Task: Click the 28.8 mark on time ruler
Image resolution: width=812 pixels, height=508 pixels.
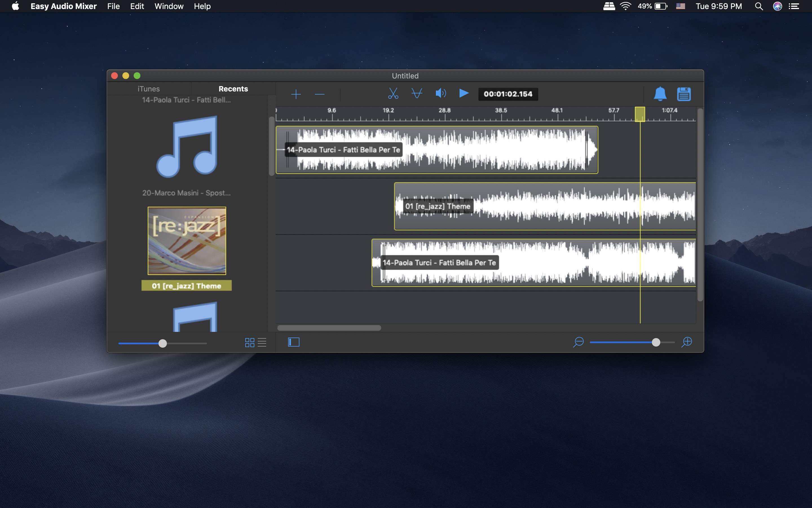Action: click(x=444, y=111)
